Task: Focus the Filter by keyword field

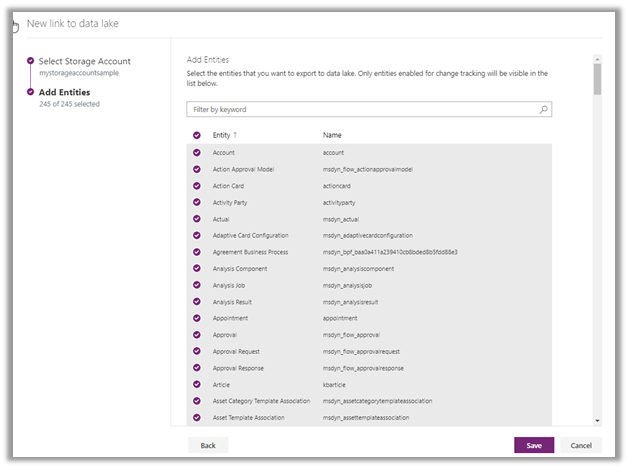Action: [360, 109]
